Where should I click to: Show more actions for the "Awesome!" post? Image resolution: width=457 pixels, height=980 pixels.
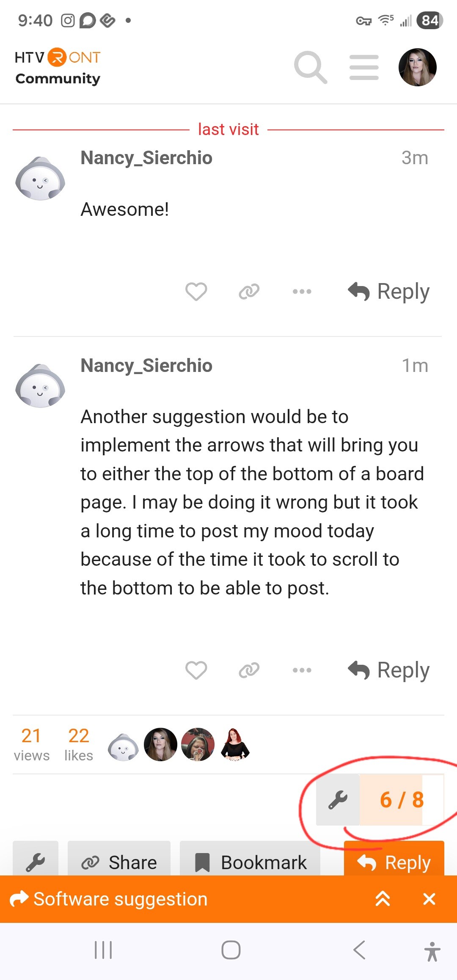(302, 292)
